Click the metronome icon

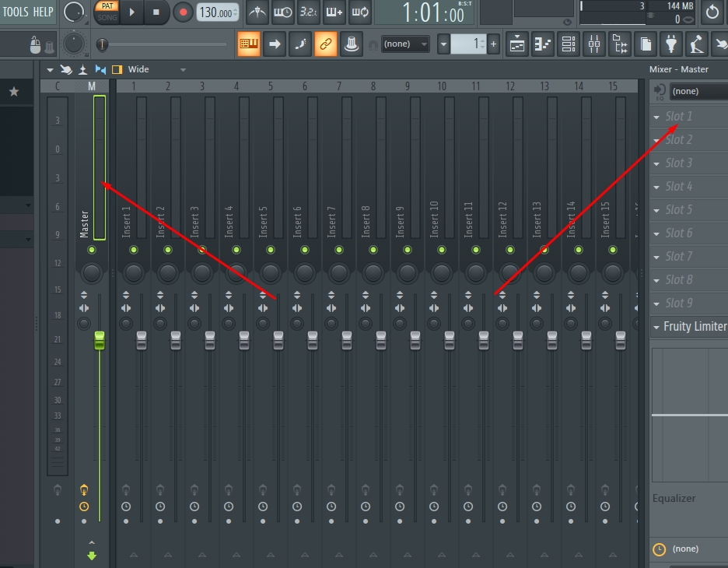(257, 12)
